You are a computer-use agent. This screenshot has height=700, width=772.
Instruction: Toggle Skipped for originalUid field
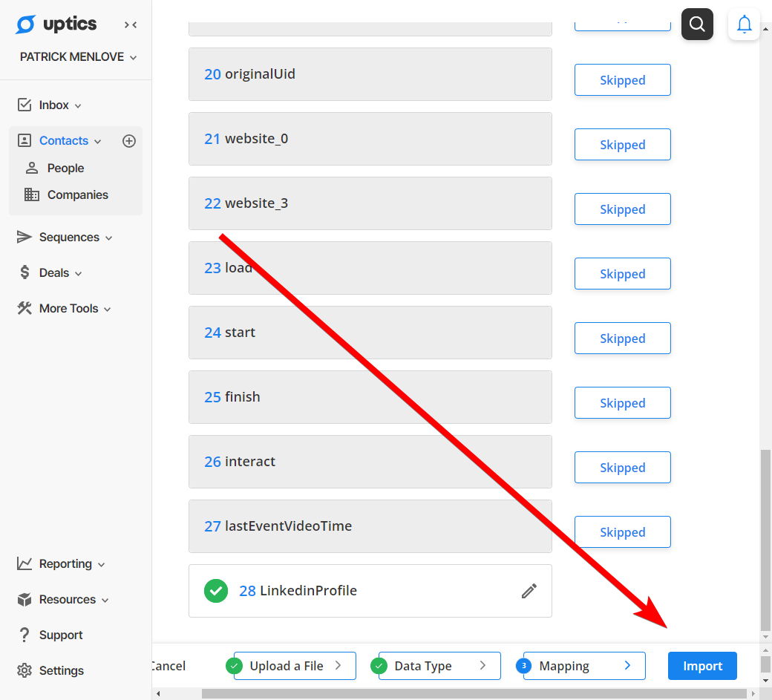[622, 79]
